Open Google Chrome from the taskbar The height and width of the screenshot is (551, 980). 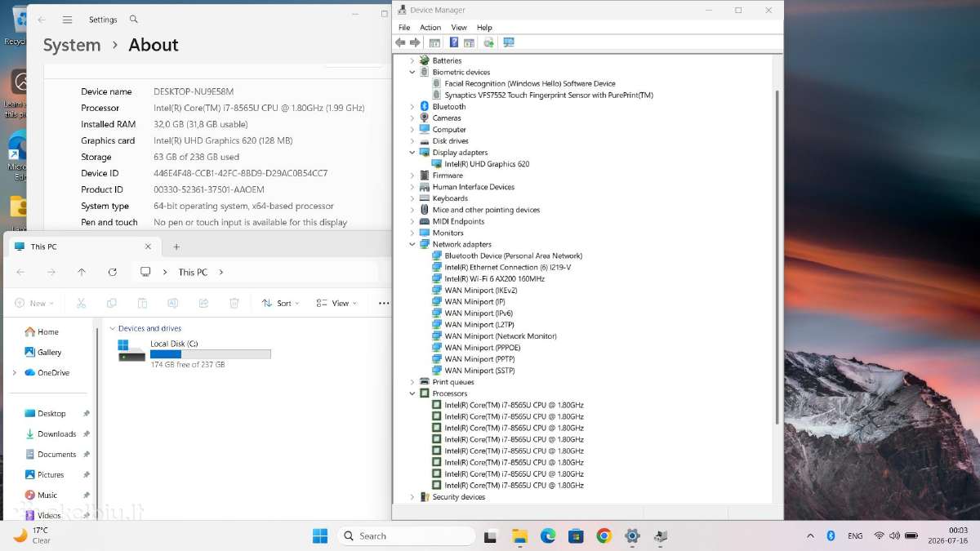click(604, 535)
